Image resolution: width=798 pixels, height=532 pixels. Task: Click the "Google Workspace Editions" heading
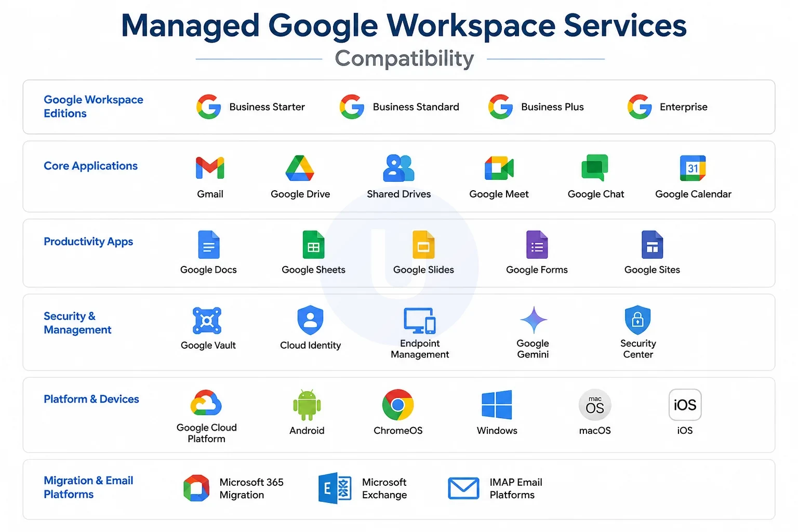[x=94, y=107]
